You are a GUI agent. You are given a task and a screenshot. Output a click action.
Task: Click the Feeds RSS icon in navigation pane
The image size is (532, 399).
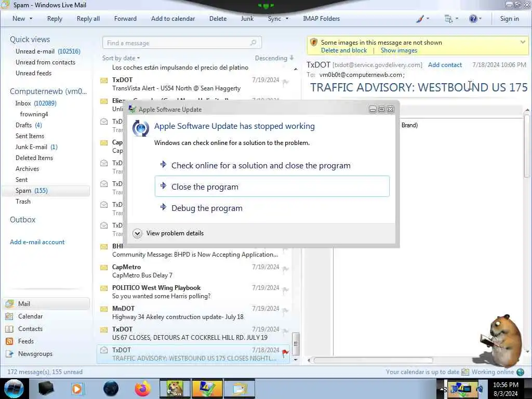pos(9,341)
